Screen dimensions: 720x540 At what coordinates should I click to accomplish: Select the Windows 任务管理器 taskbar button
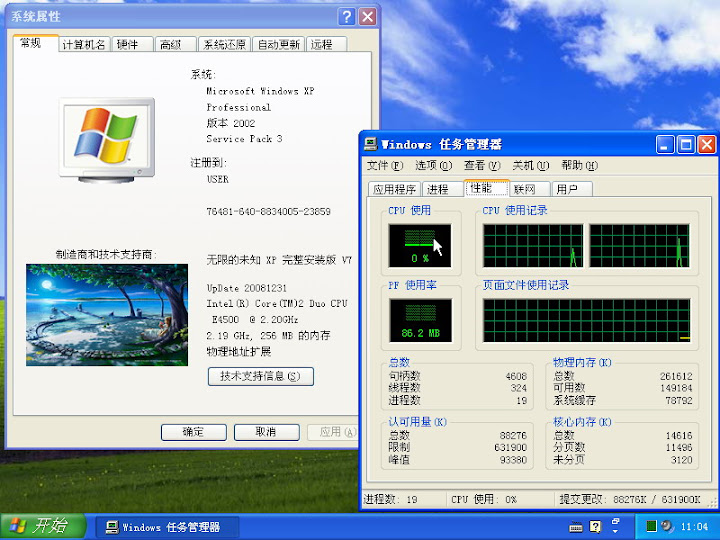(x=167, y=527)
